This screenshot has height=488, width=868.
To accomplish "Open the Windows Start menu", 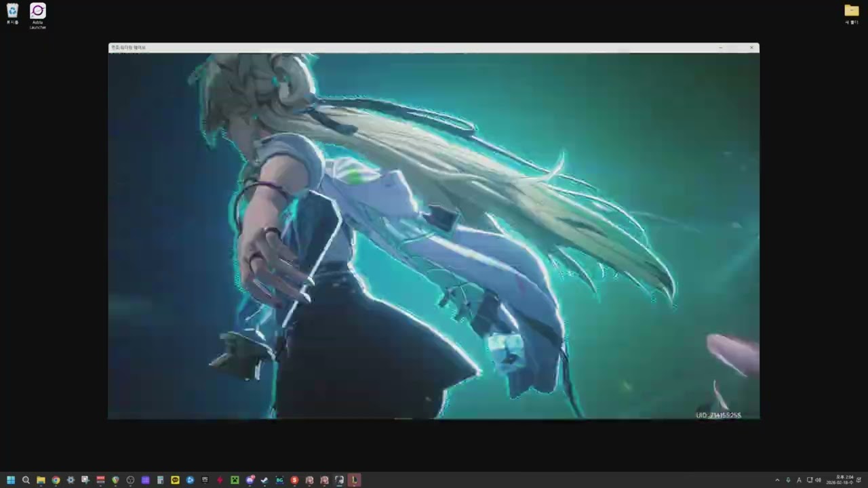I will click(x=11, y=480).
